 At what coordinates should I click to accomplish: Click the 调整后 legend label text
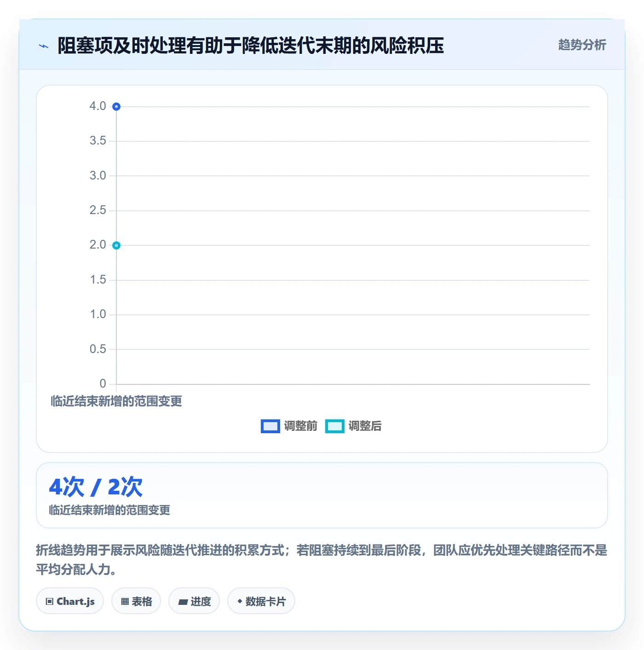click(x=365, y=426)
